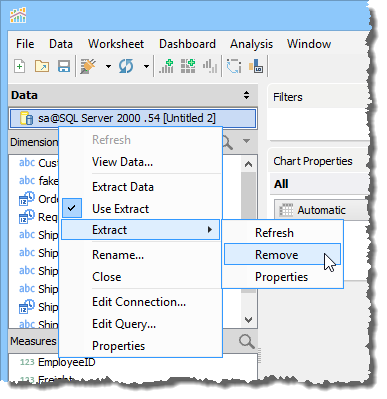Click the Swap rows and columns icon

(234, 66)
